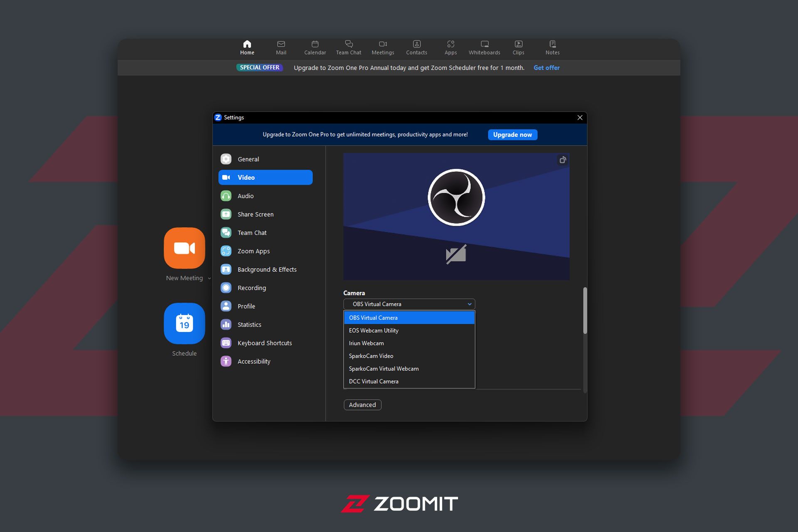Go to the Team Chat tab in top navigation
The height and width of the screenshot is (532, 798).
(349, 47)
